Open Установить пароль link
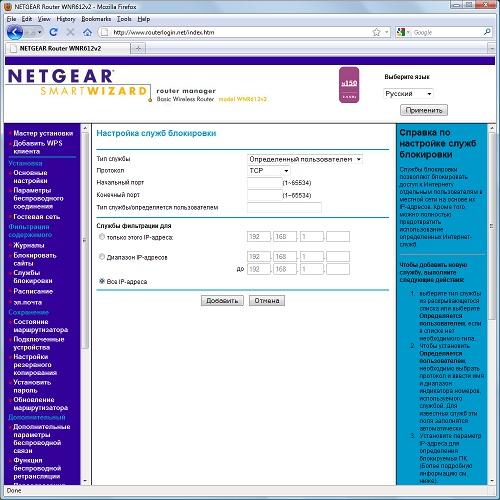 (32, 386)
